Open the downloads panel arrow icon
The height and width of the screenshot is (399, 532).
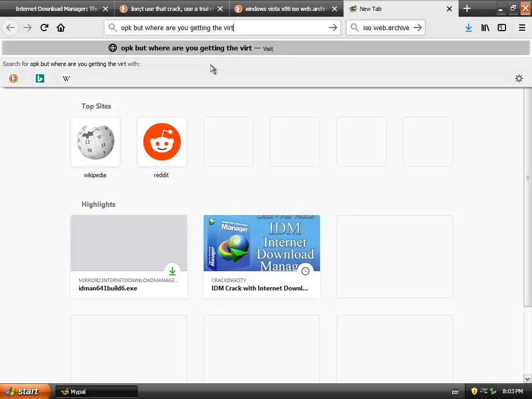coord(469,28)
